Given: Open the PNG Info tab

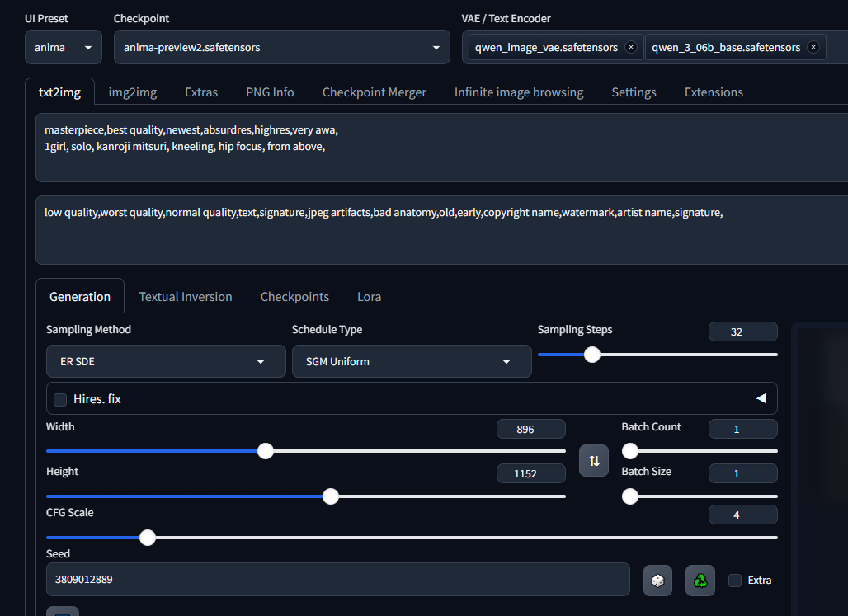Looking at the screenshot, I should point(270,92).
